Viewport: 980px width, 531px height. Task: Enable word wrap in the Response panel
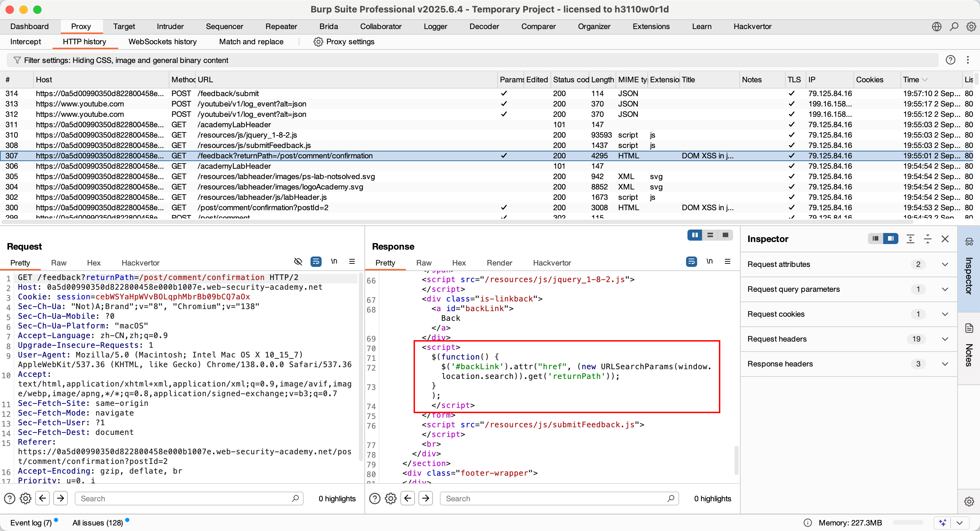pyautogui.click(x=691, y=261)
